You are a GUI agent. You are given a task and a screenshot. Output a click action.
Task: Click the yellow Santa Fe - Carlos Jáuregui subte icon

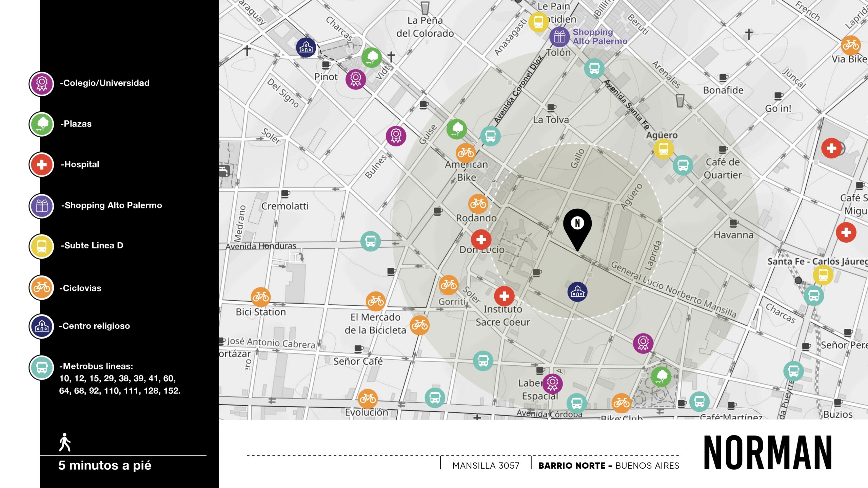tap(823, 274)
